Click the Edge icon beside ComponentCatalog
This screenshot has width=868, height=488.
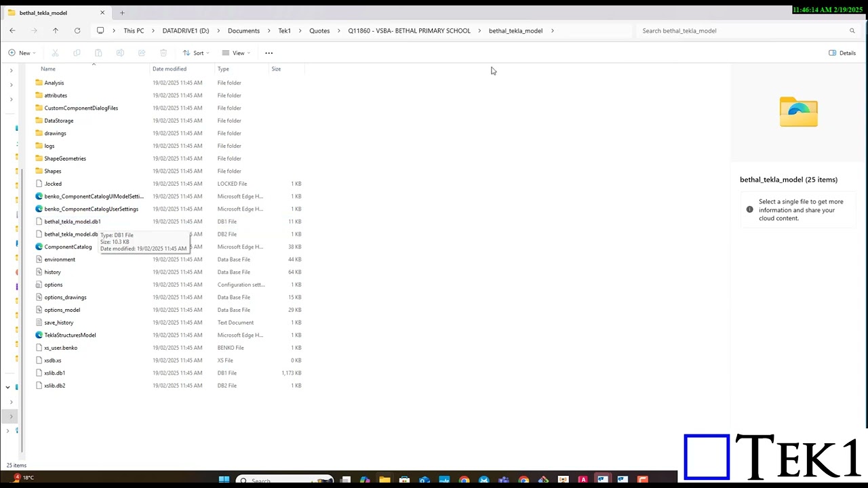click(39, 247)
